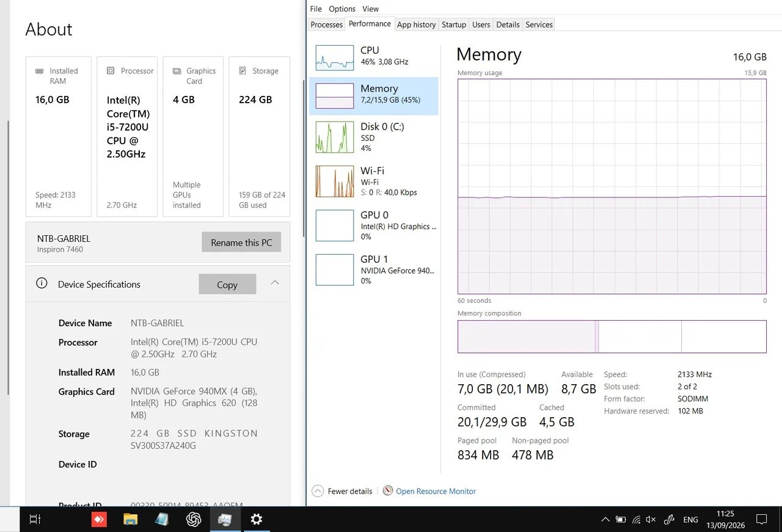The height and width of the screenshot is (532, 782).
Task: Copy the device specifications
Action: 227,284
